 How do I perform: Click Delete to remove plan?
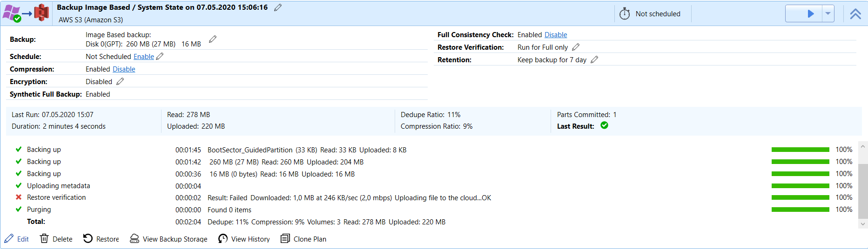pos(56,239)
